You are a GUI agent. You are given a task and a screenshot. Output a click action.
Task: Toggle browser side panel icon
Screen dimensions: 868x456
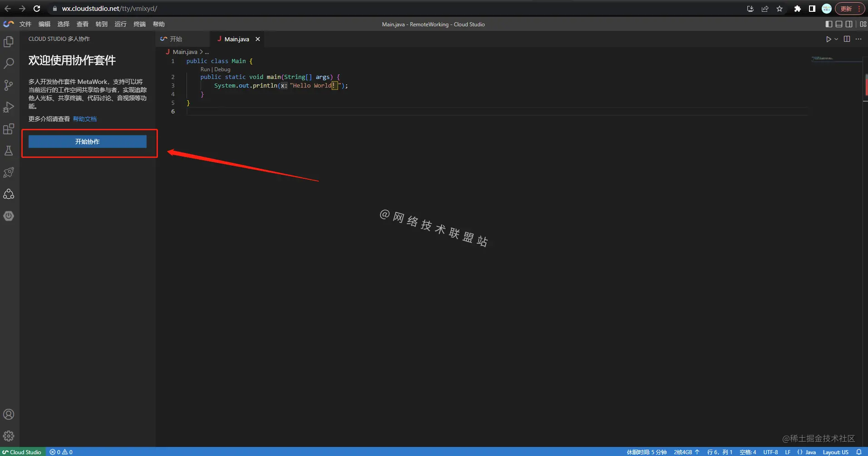pyautogui.click(x=812, y=9)
